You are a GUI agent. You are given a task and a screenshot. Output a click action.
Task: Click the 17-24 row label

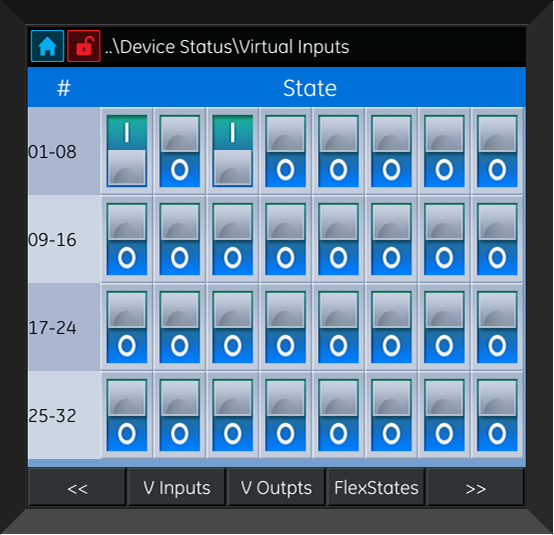52,328
